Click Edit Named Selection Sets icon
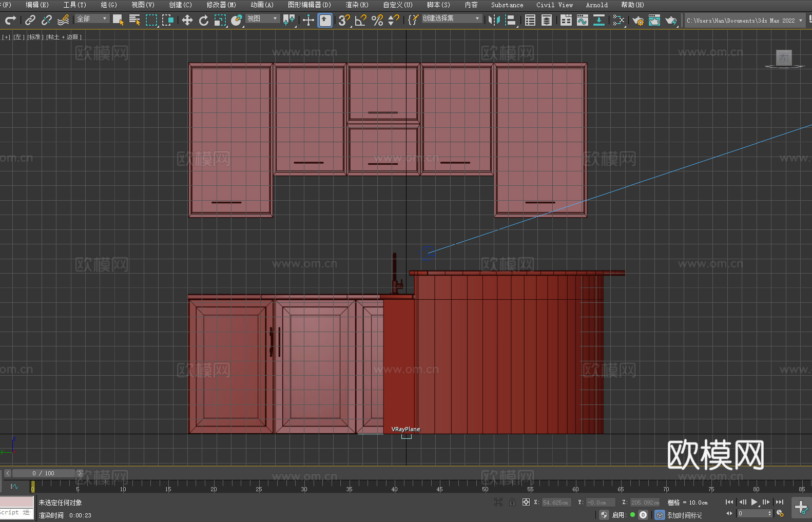The image size is (812, 522). (413, 20)
